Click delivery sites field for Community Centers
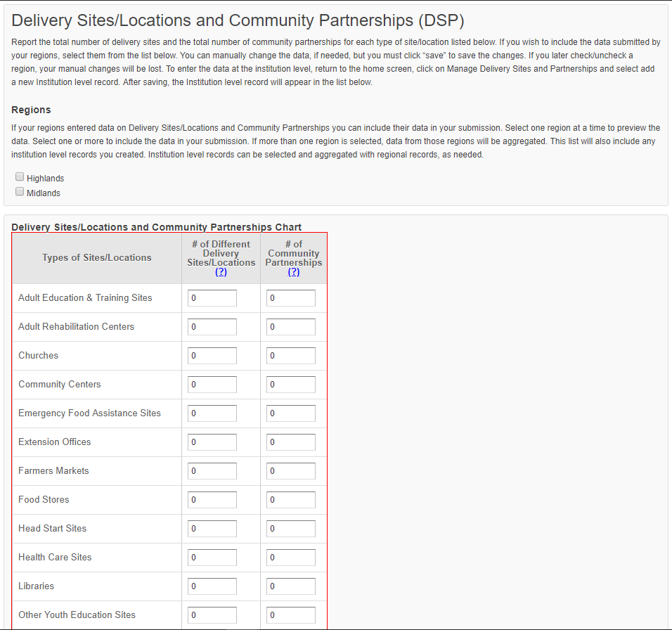Screen dimensions: 672x630 click(x=212, y=385)
